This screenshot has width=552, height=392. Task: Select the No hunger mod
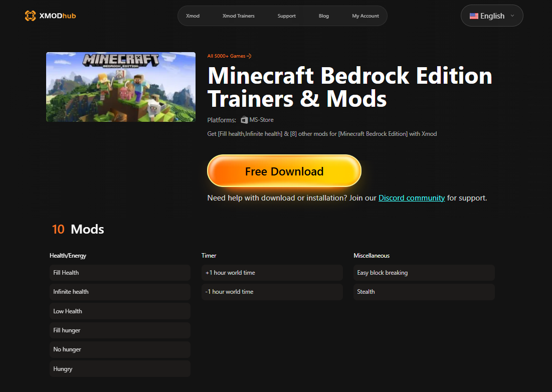pos(120,349)
